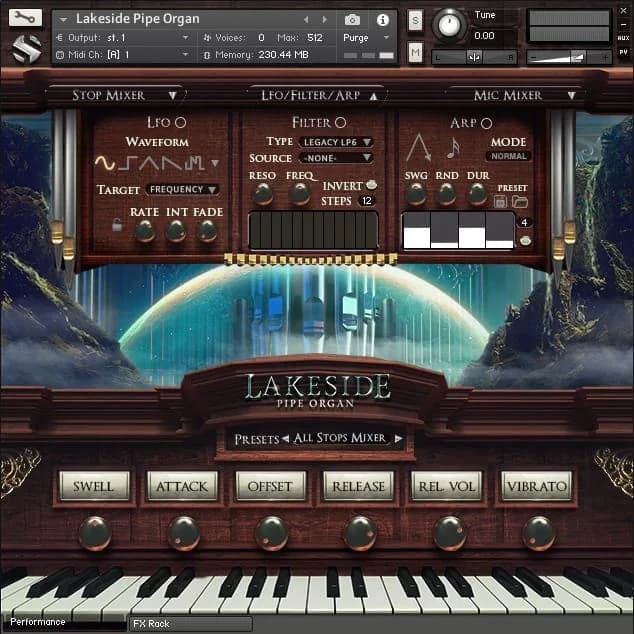Open the filter Source dropdown
Image resolution: width=634 pixels, height=634 pixels.
coord(336,158)
